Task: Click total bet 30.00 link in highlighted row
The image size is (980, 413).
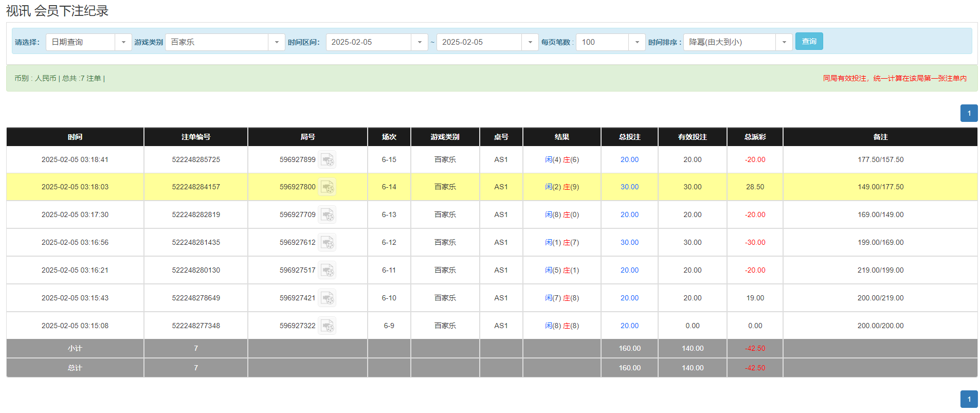Action: tap(629, 187)
